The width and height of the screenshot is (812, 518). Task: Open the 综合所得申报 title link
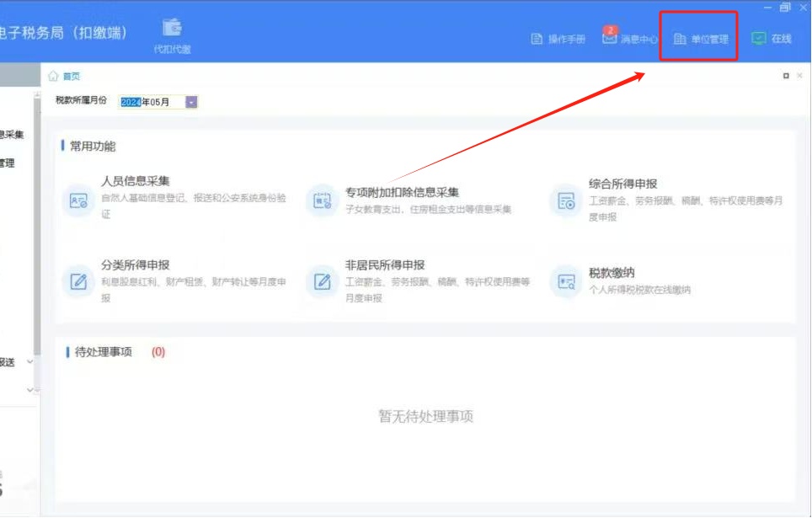click(622, 184)
